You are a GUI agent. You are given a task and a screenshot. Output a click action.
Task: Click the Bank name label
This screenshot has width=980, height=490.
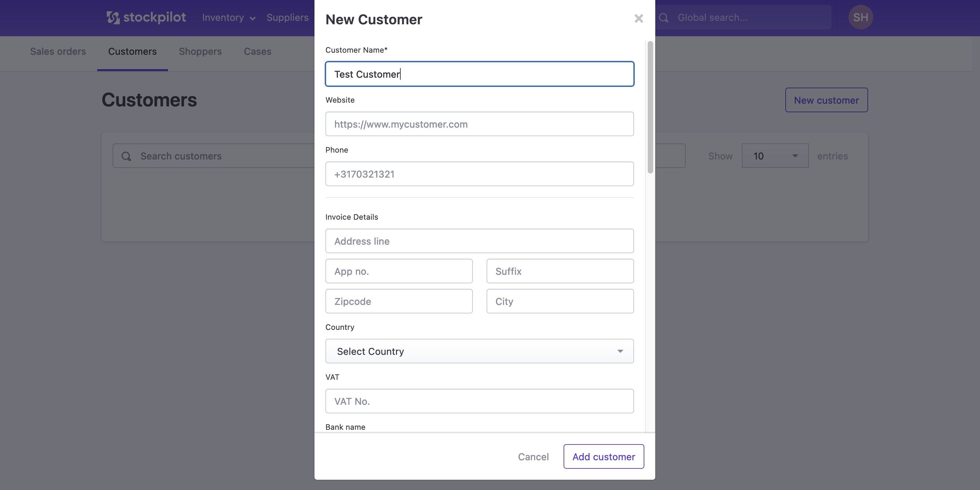345,427
